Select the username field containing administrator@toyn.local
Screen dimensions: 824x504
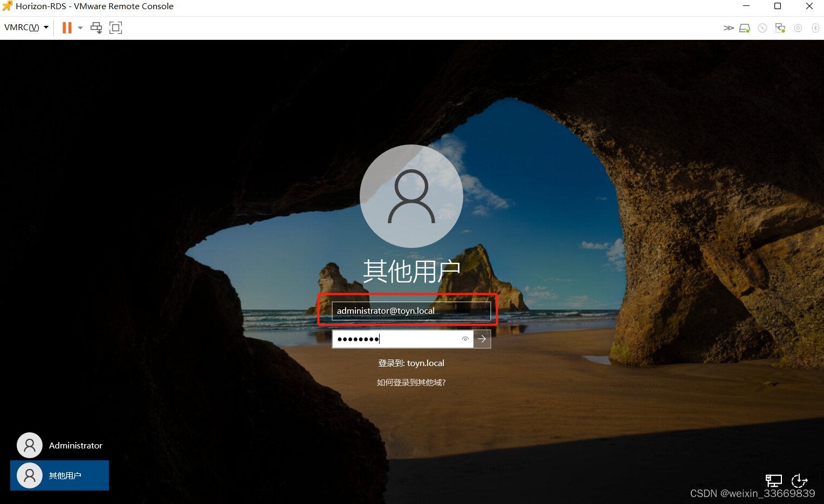point(411,311)
